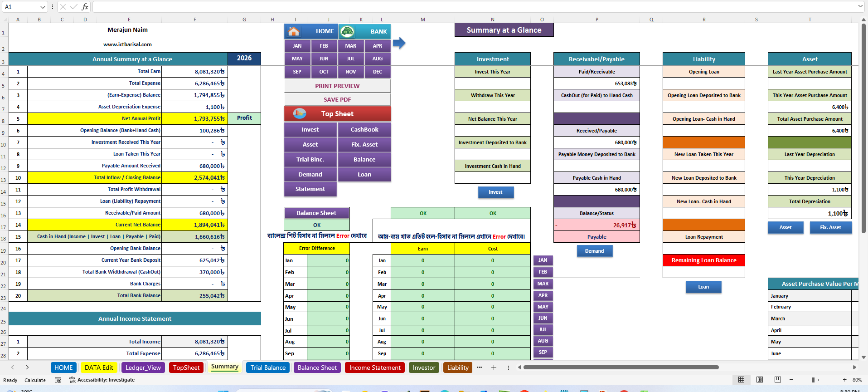Click the formula bar enter checkmark icon
Screen dimensions: 868x392
click(x=73, y=7)
